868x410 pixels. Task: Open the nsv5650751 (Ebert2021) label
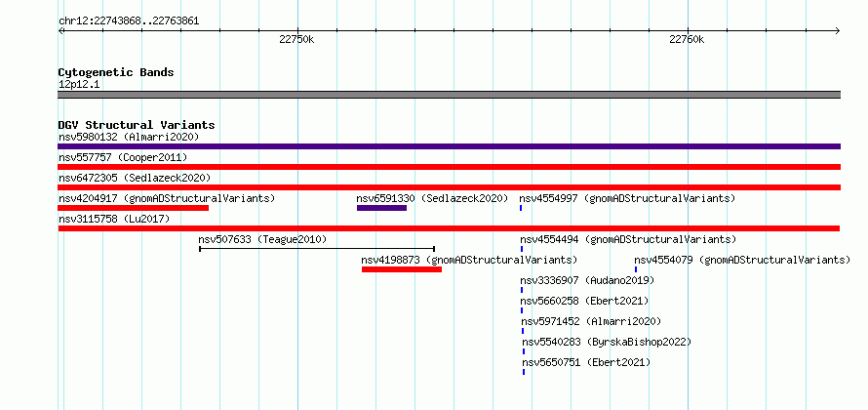pos(586,362)
